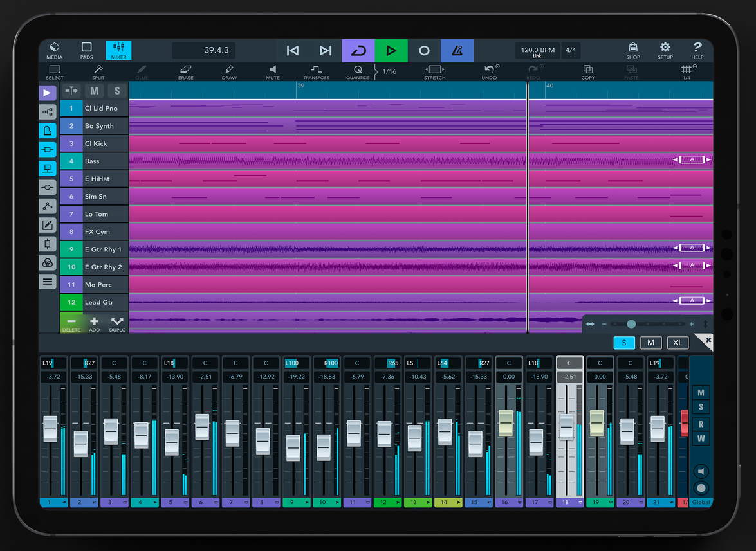Undo the last action

click(x=490, y=71)
